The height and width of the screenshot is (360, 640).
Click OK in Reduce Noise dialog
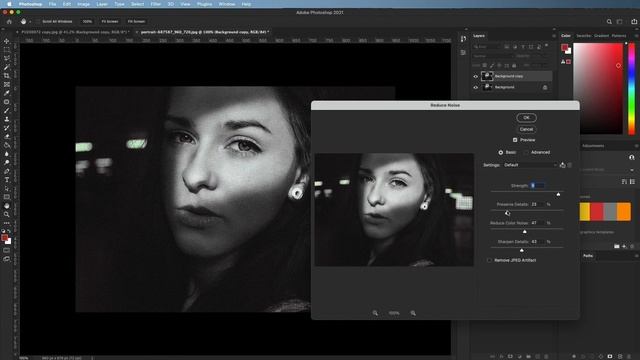click(x=527, y=118)
